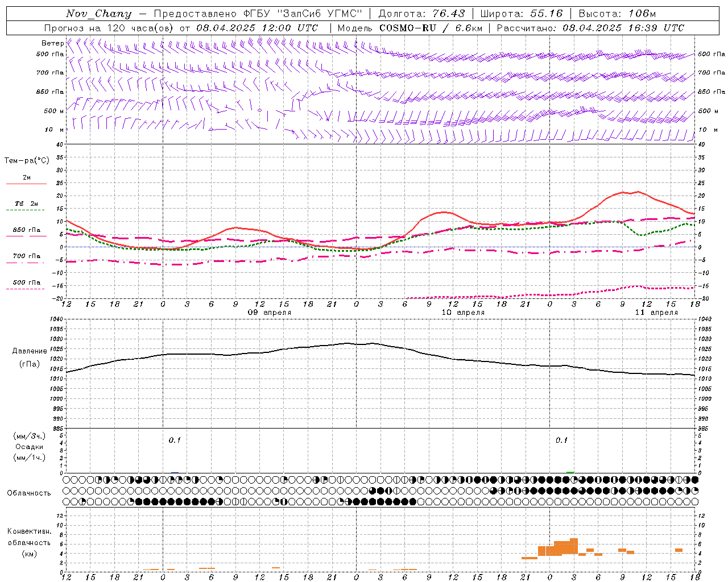
Task: Click the 'Давление' pressure panel label
Action: pos(30,351)
